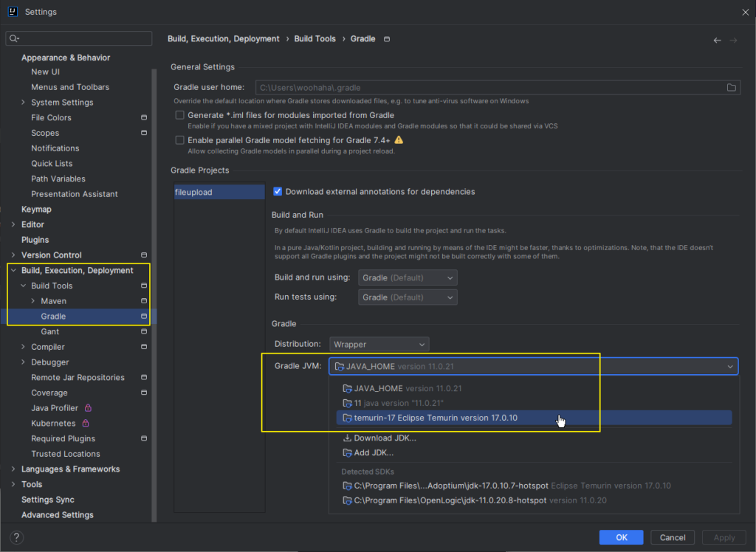Open Keymap settings page

pyautogui.click(x=36, y=210)
